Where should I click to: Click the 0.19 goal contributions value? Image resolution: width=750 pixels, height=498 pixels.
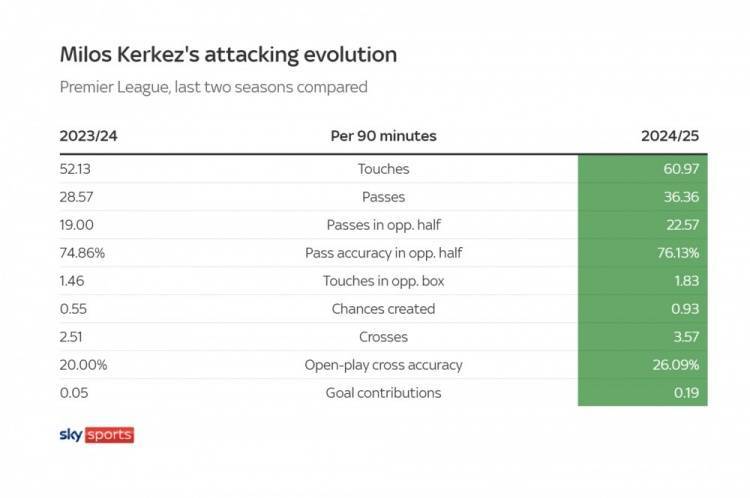coord(686,393)
